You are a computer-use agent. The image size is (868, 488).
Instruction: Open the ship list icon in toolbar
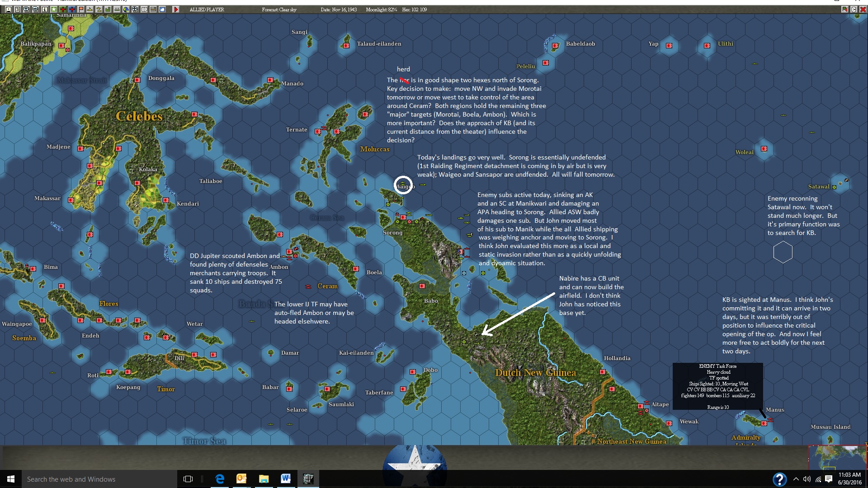tap(35, 9)
